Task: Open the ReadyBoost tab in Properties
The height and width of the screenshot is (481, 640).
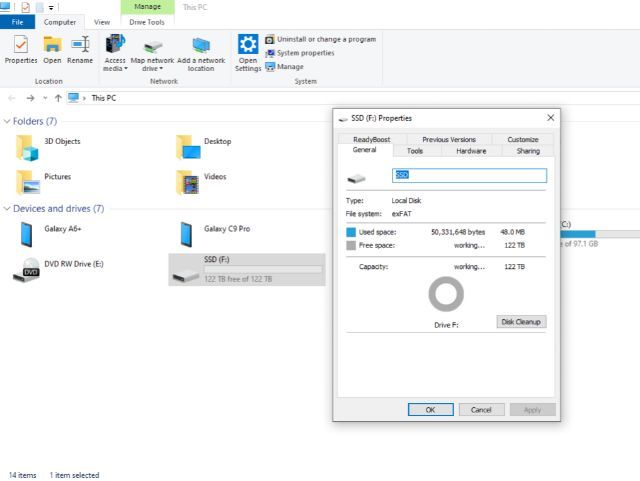Action: pyautogui.click(x=371, y=139)
